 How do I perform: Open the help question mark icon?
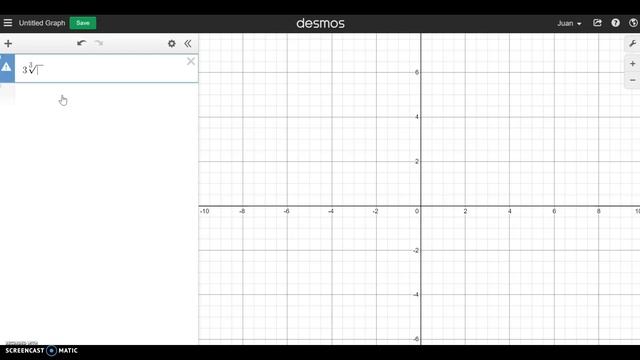coord(615,23)
